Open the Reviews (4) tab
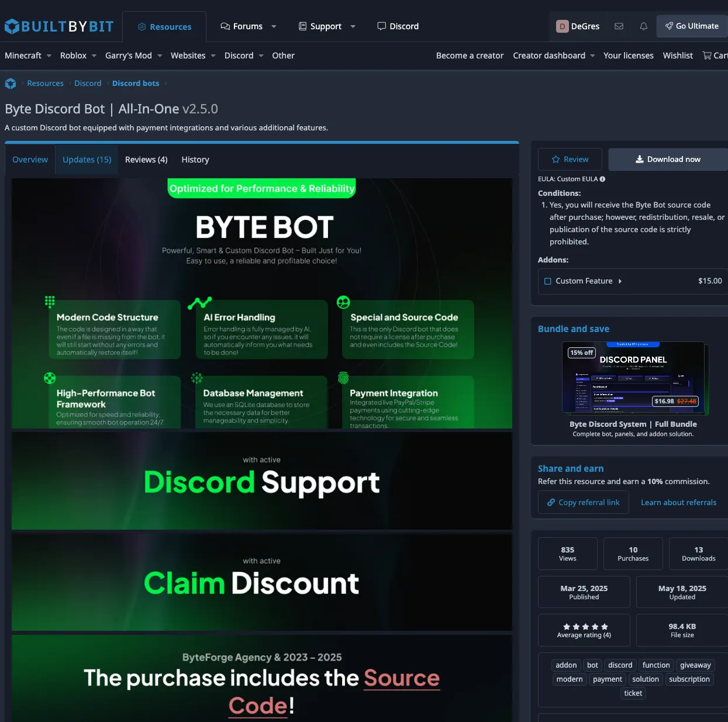Viewport: 728px width, 722px height. [146, 160]
